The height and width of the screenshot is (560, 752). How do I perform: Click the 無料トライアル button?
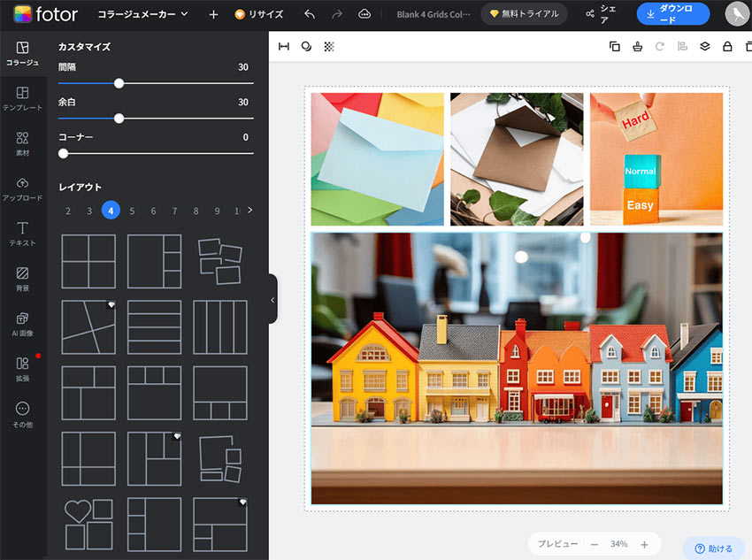[525, 14]
